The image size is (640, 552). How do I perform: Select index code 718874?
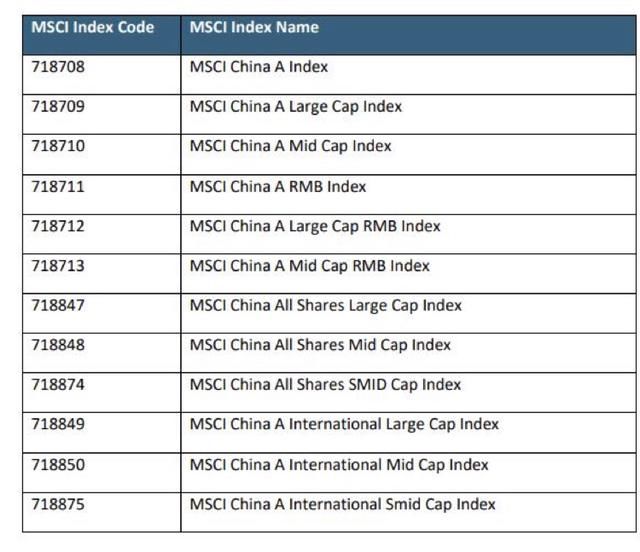58,384
